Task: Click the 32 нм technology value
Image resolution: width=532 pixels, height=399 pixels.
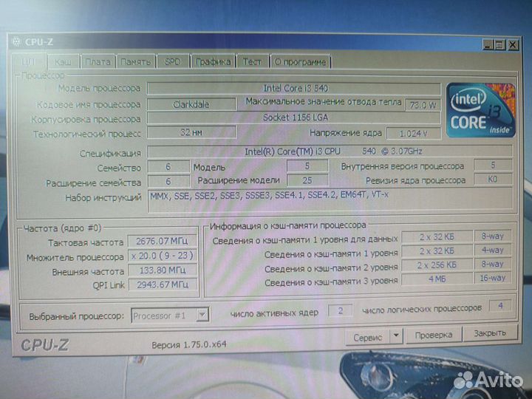Action: coord(191,132)
